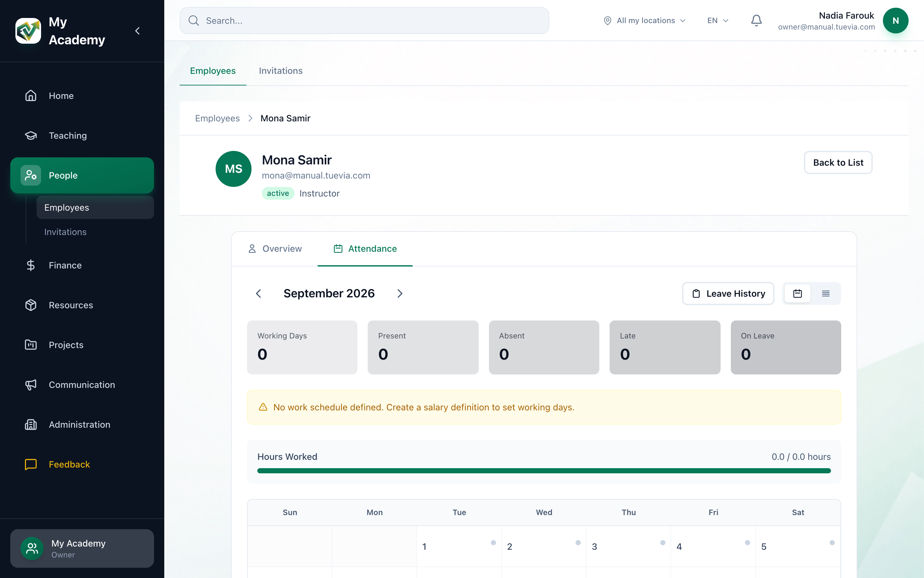Open notifications bell
Image resolution: width=924 pixels, height=578 pixels.
point(757,21)
